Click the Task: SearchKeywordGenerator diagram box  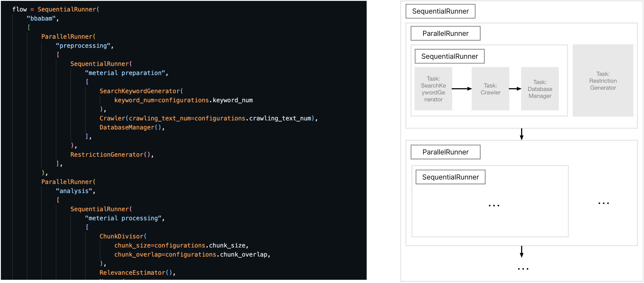click(433, 89)
